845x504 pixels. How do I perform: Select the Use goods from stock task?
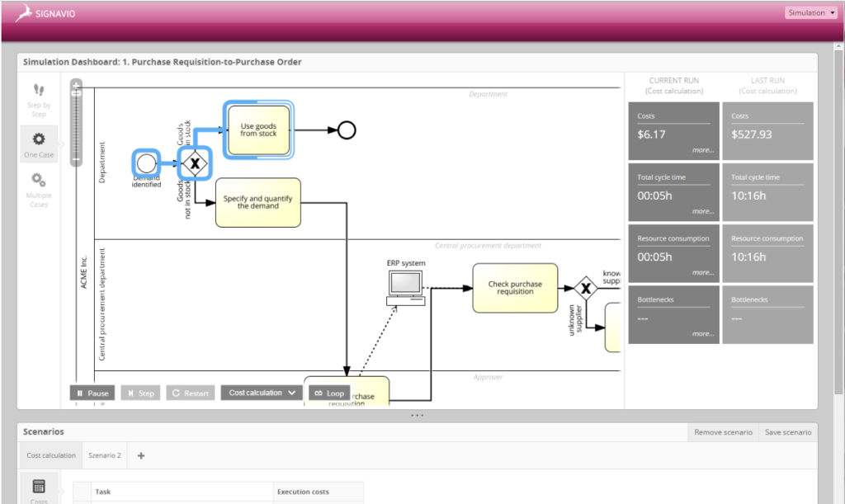point(258,130)
